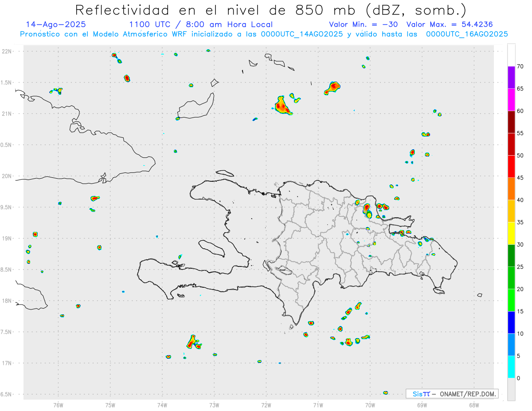Click the legend value '30'

pyautogui.click(x=520, y=245)
